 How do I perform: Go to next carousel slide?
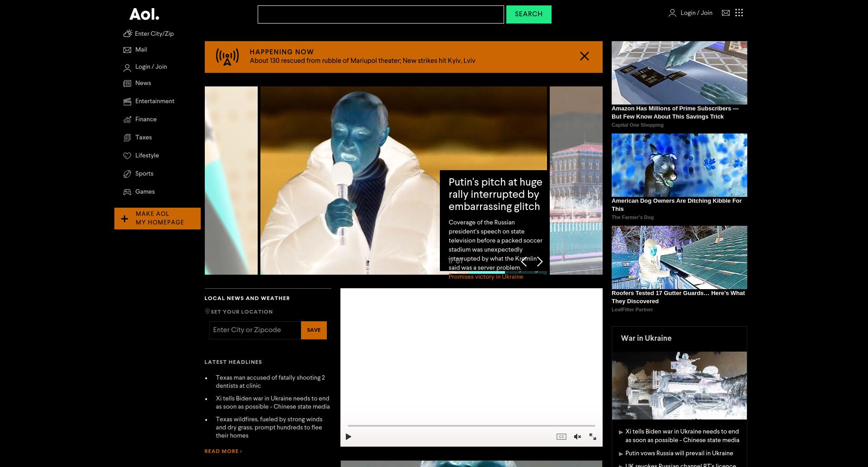tap(539, 262)
